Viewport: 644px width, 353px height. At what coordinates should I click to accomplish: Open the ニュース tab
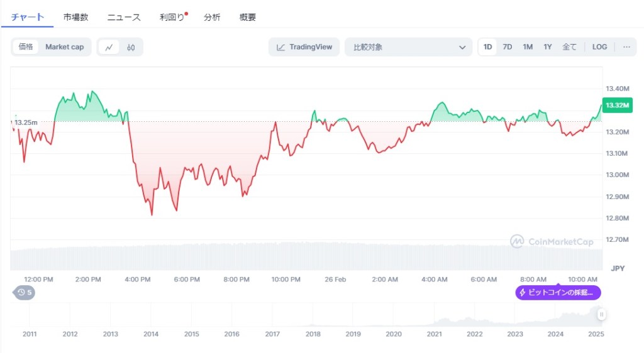124,18
